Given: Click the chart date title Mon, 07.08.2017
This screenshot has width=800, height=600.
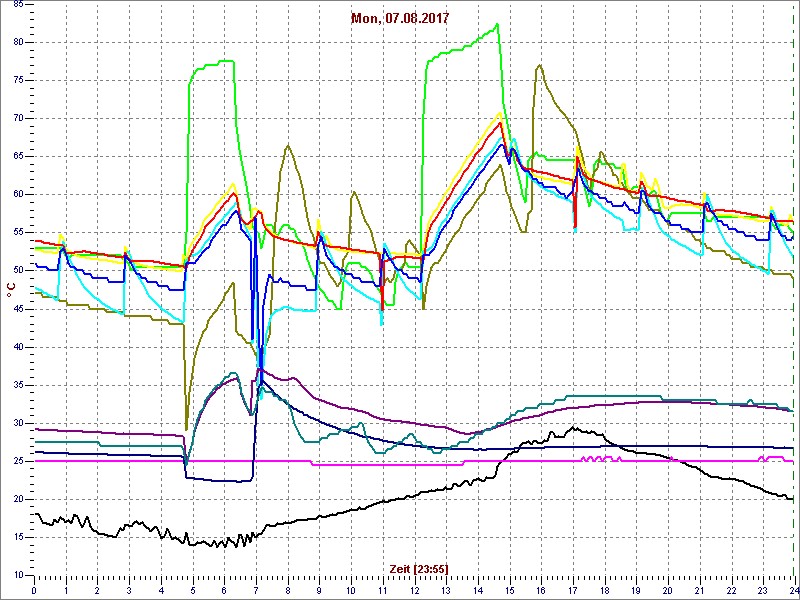Looking at the screenshot, I should tap(400, 18).
